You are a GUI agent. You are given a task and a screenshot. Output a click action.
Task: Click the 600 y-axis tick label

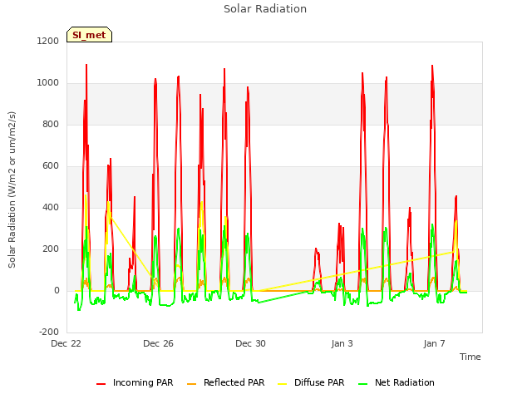click(51, 166)
